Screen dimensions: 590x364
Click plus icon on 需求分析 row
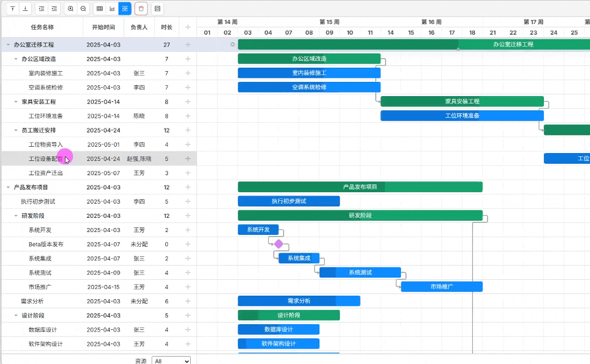click(188, 301)
